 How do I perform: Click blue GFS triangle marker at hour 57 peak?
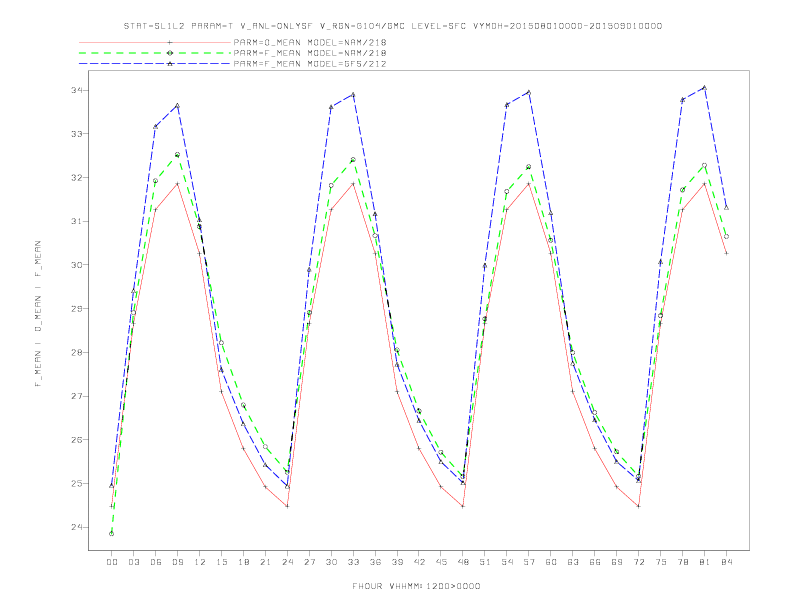(x=529, y=92)
